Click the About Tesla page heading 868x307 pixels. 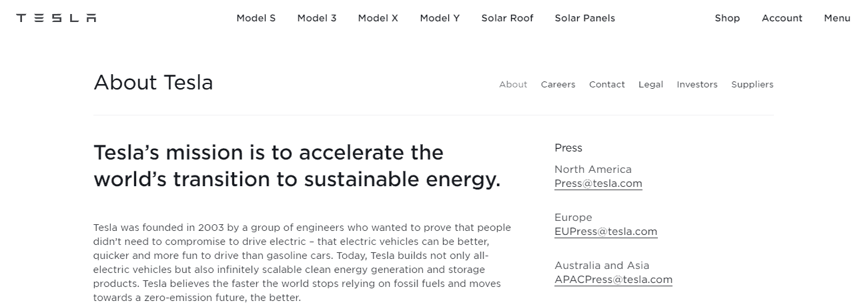[153, 83]
